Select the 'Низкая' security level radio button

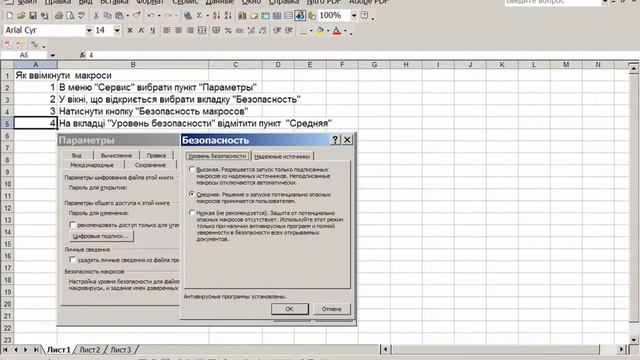tap(192, 213)
